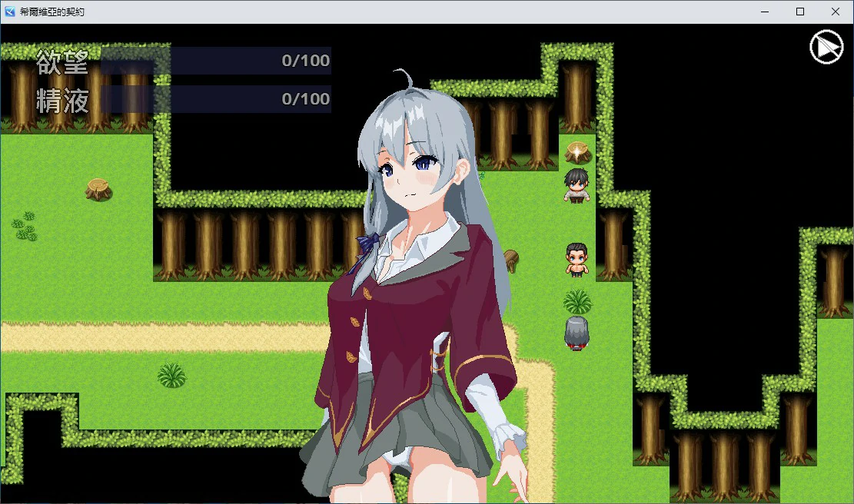
Task: Select the villager in the gray shirt
Action: coord(576,184)
